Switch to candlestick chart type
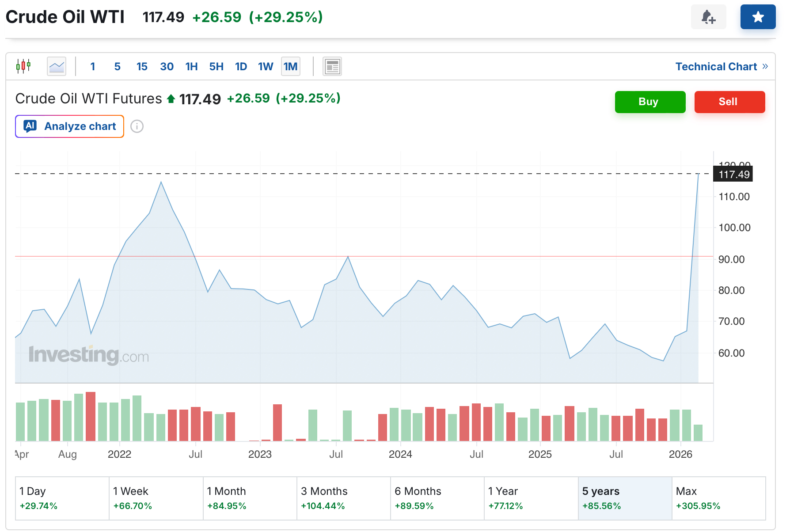 [x=23, y=66]
